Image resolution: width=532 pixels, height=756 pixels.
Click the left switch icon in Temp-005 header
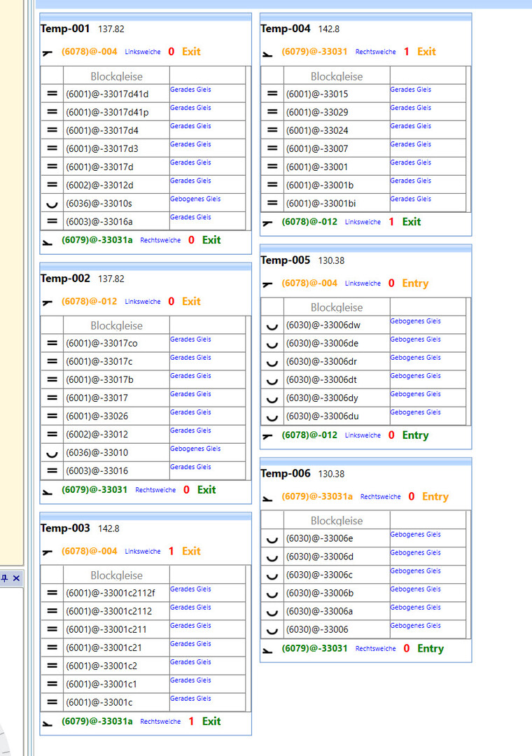pos(267,284)
